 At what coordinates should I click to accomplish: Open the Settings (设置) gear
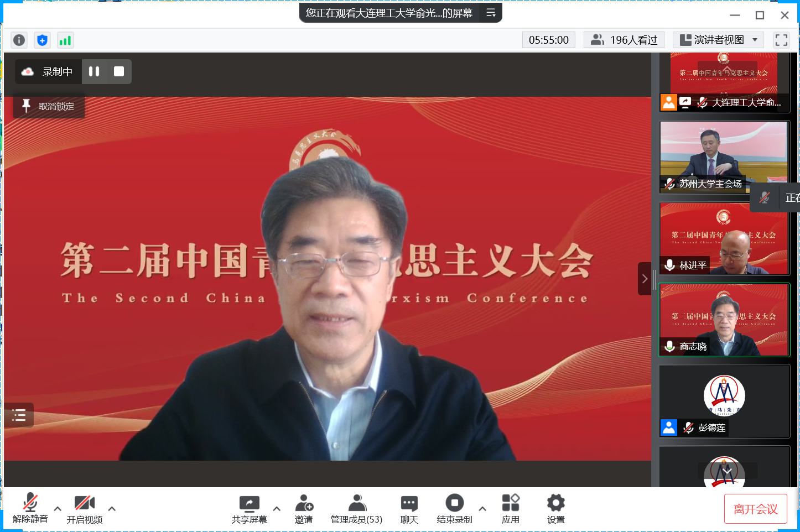tap(555, 509)
